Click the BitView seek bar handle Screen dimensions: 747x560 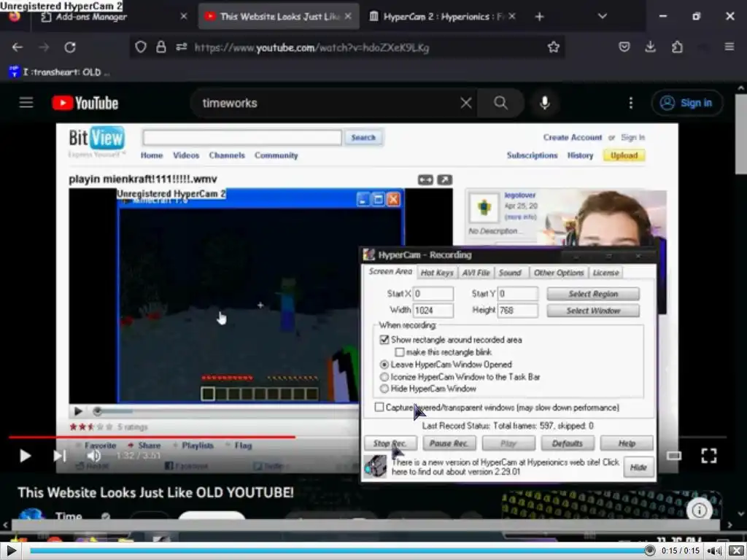pyautogui.click(x=97, y=411)
